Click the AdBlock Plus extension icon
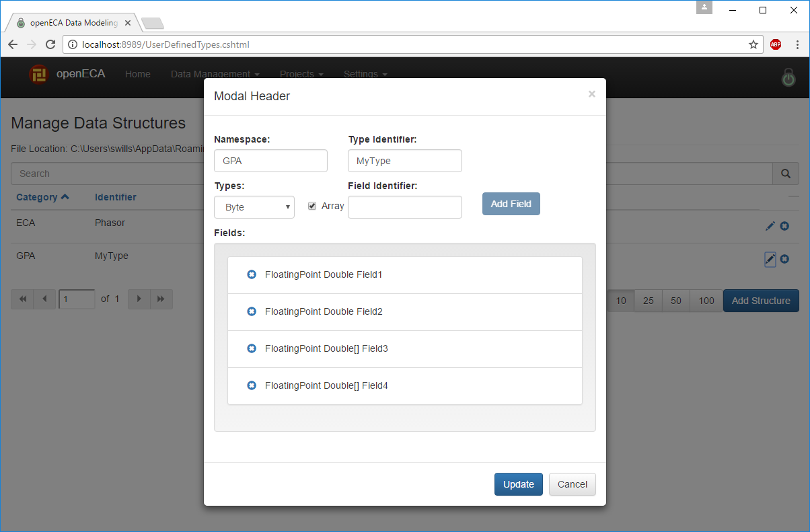 click(776, 44)
